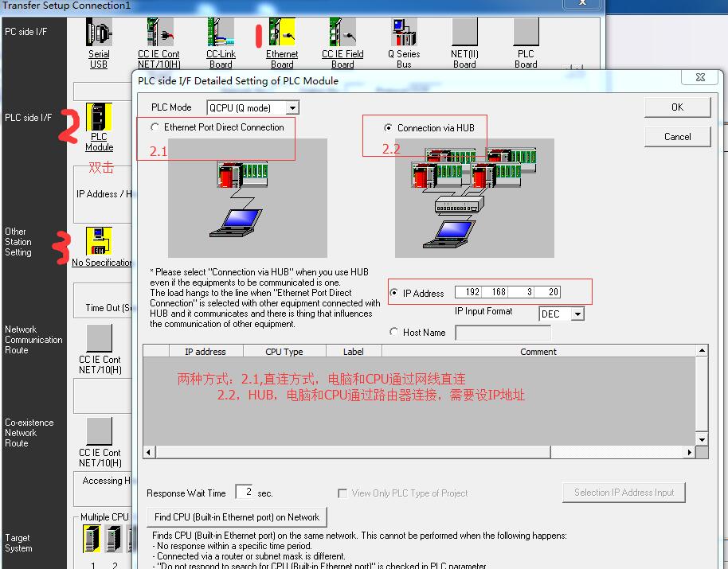Enable View Only PLC Type of Project
The height and width of the screenshot is (569, 728).
pyautogui.click(x=342, y=493)
